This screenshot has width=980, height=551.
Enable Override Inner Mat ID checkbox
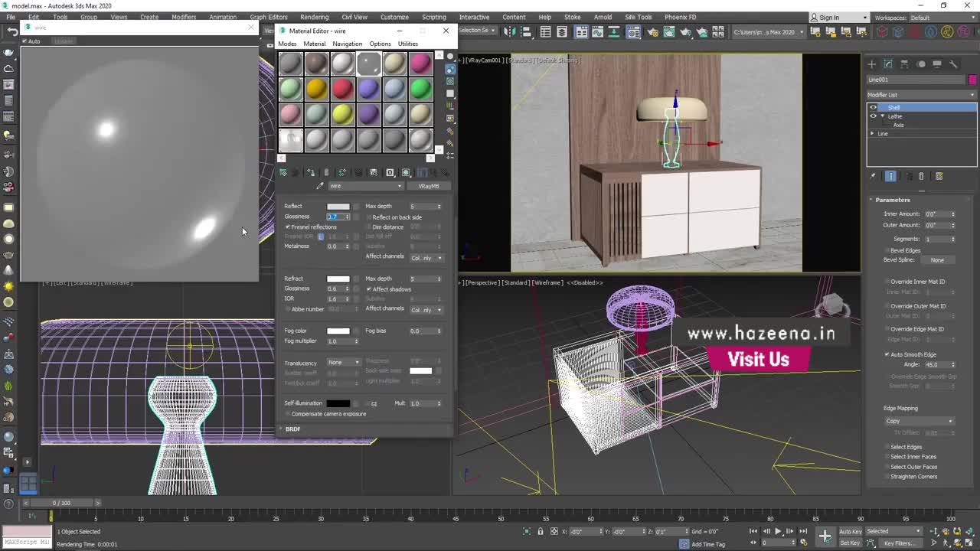887,282
